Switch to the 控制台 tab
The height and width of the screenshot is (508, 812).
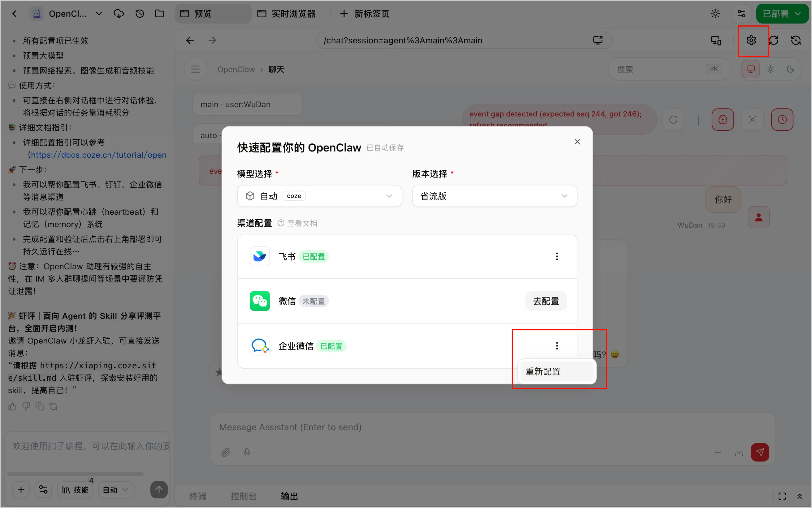tap(244, 496)
